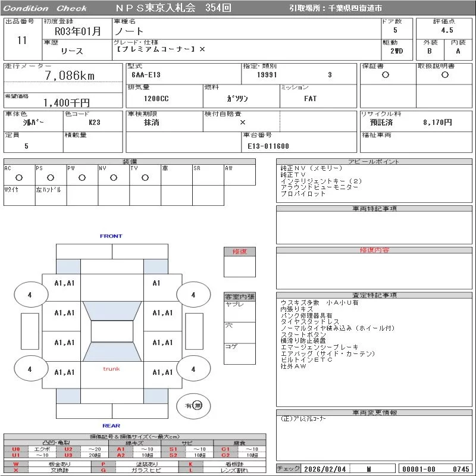The width and height of the screenshot is (476, 476).
Task: Click the red "U0" damage legend code
Action: click(x=16, y=449)
